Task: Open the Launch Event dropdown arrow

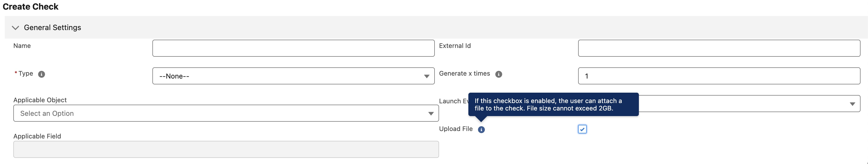Action: (x=852, y=104)
